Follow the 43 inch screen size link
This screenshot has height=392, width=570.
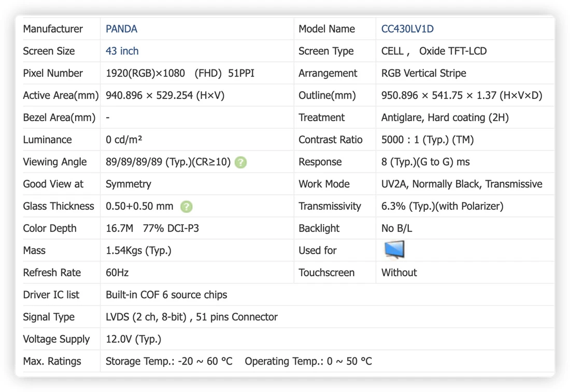[x=122, y=51]
